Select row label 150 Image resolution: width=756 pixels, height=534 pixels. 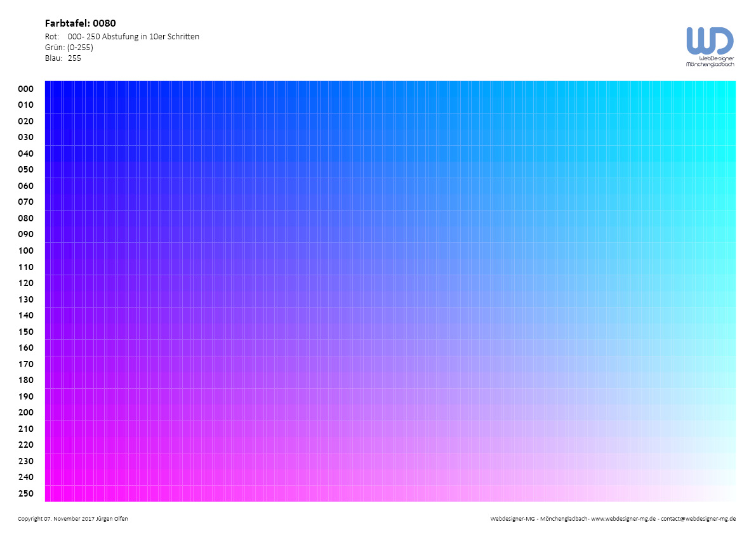click(26, 331)
